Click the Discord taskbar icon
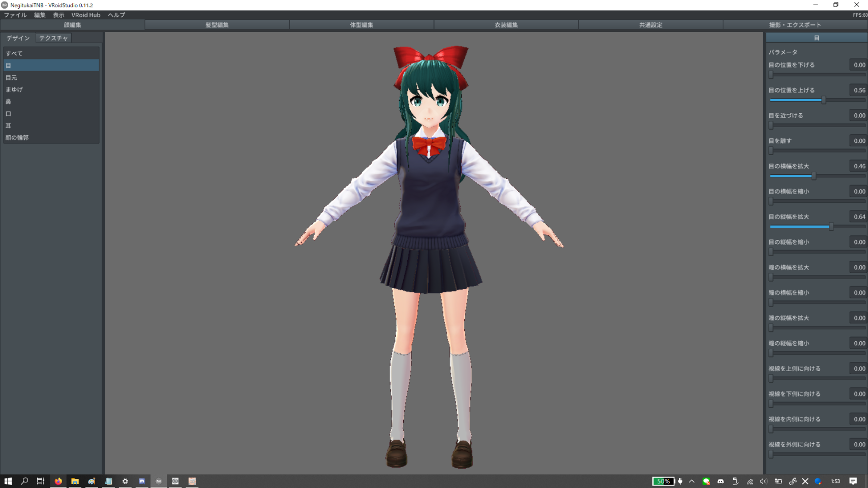The height and width of the screenshot is (488, 868). [x=142, y=481]
